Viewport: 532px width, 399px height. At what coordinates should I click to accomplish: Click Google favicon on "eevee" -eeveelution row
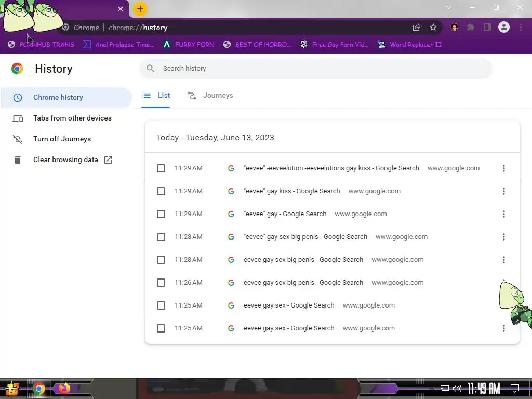[x=231, y=168]
